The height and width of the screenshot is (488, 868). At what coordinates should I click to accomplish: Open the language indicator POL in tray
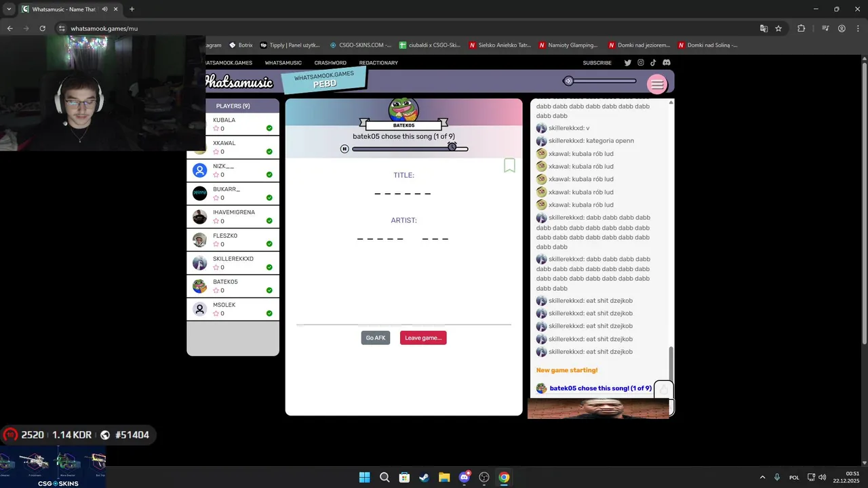[794, 477]
